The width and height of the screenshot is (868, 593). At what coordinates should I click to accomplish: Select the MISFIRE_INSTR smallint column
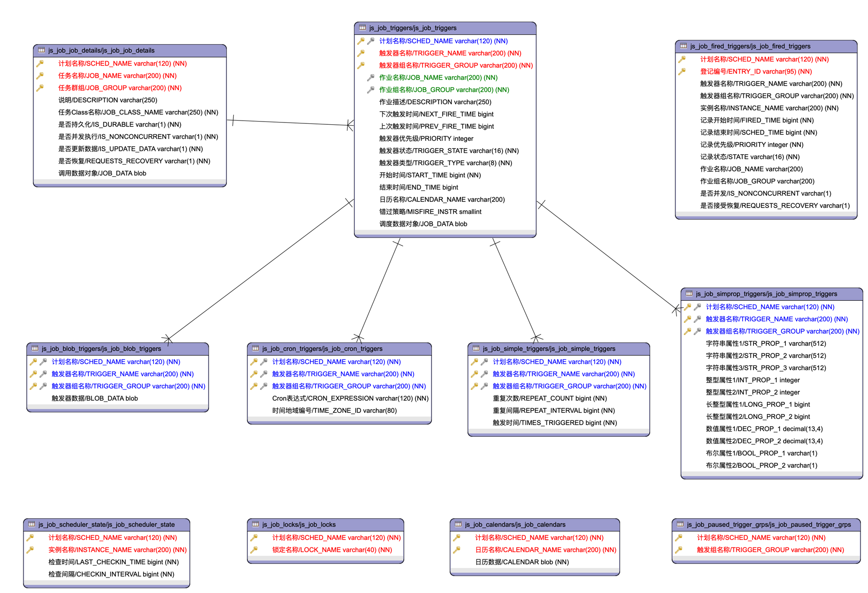pos(430,212)
